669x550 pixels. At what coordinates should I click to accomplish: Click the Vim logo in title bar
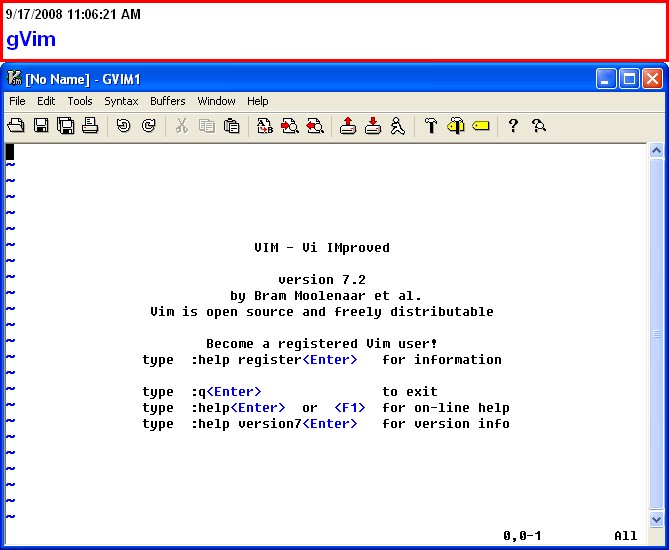coord(14,78)
